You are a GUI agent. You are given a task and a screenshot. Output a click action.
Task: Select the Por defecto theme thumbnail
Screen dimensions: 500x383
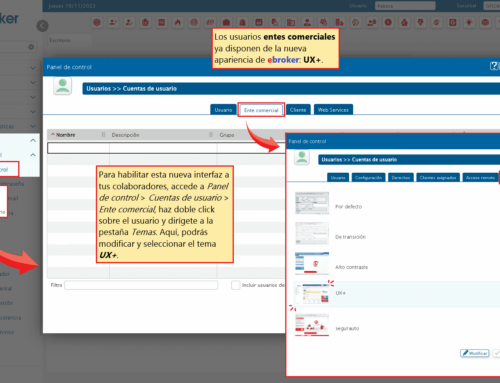tap(312, 203)
